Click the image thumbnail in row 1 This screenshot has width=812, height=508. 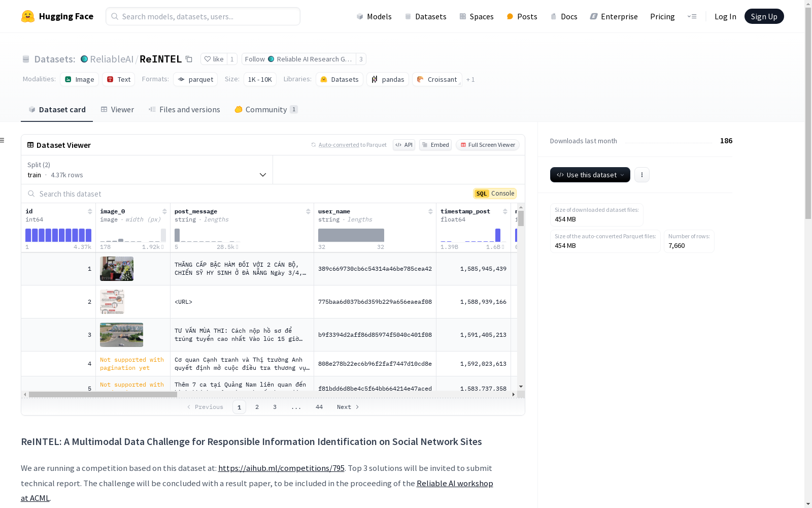117,269
